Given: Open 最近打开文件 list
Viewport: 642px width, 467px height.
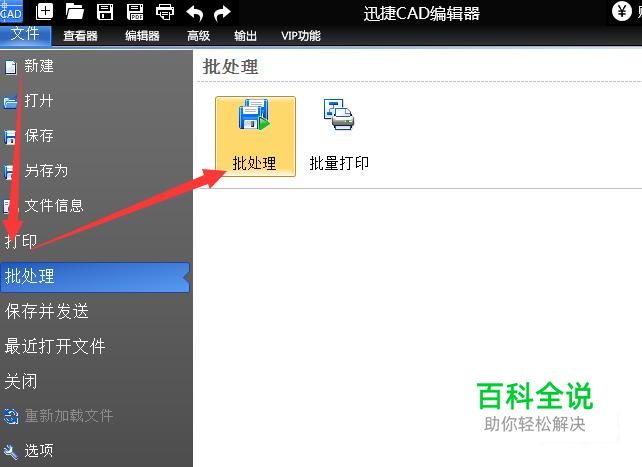Looking at the screenshot, I should tap(55, 346).
